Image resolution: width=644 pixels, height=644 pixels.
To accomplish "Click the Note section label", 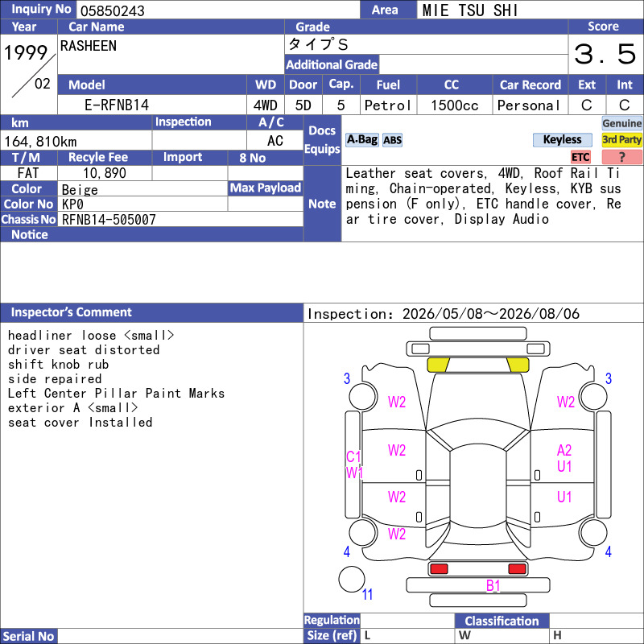I will pos(323,204).
